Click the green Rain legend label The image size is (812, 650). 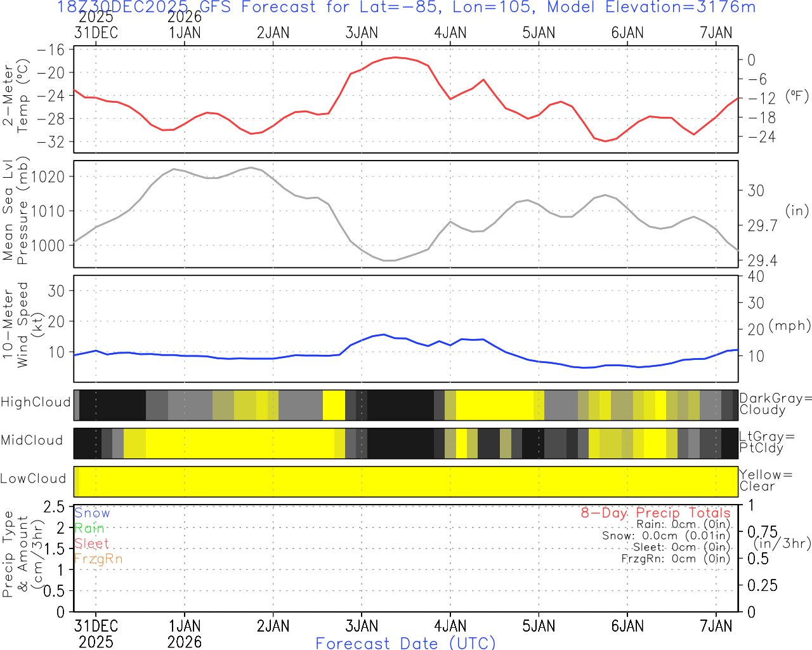pyautogui.click(x=89, y=528)
